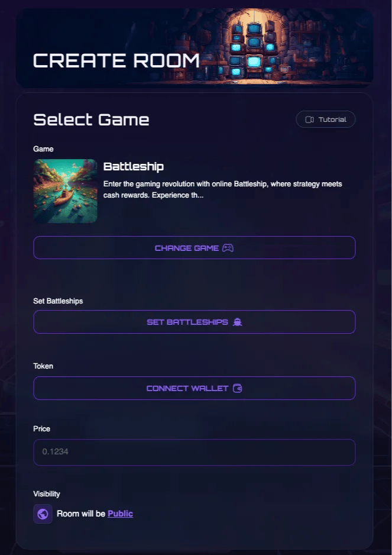The image size is (392, 555).
Task: Click the CONNECT WALLET button text
Action: pyautogui.click(x=187, y=388)
